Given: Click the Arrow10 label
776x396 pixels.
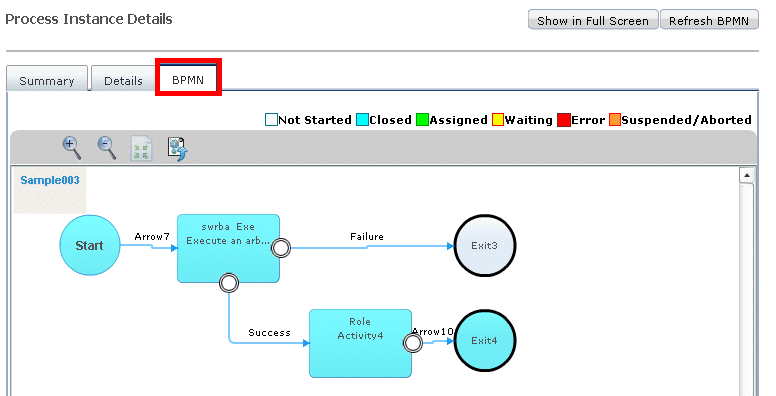Looking at the screenshot, I should pos(433,332).
